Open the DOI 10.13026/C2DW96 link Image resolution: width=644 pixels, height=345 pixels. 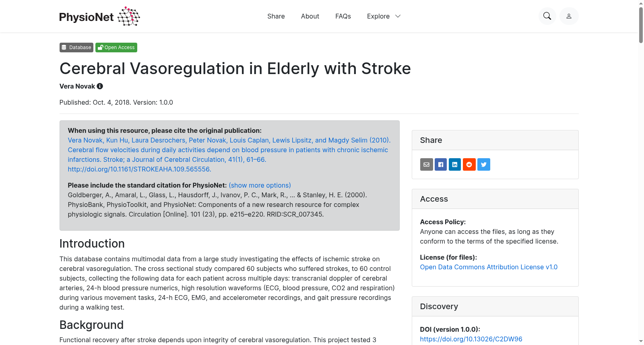(471, 339)
